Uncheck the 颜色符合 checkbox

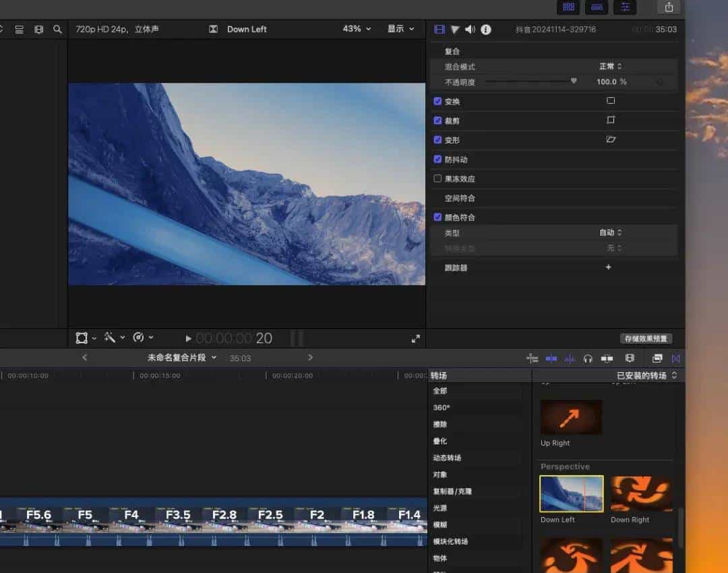tap(438, 217)
